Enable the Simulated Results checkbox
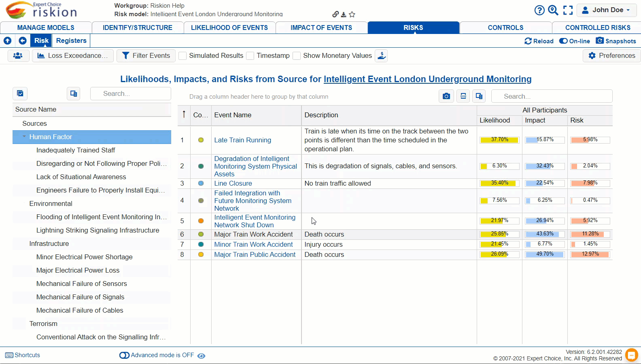Screen dimensions: 641x364 (183, 56)
